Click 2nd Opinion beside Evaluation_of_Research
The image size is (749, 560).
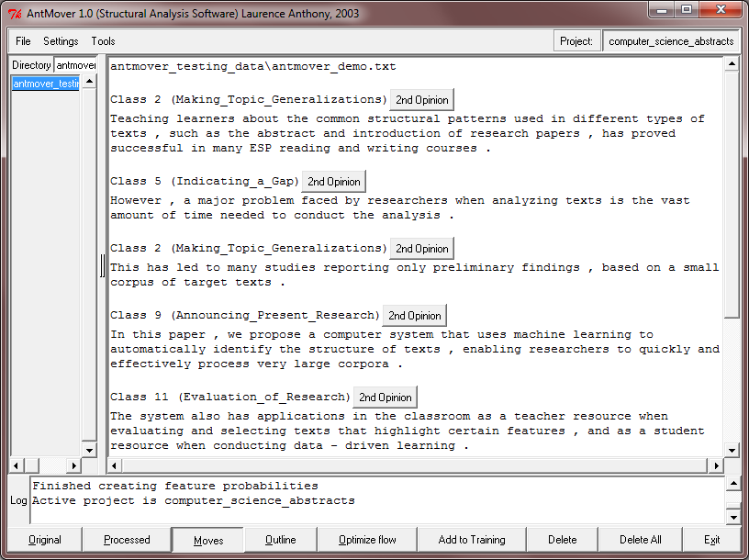pyautogui.click(x=385, y=398)
